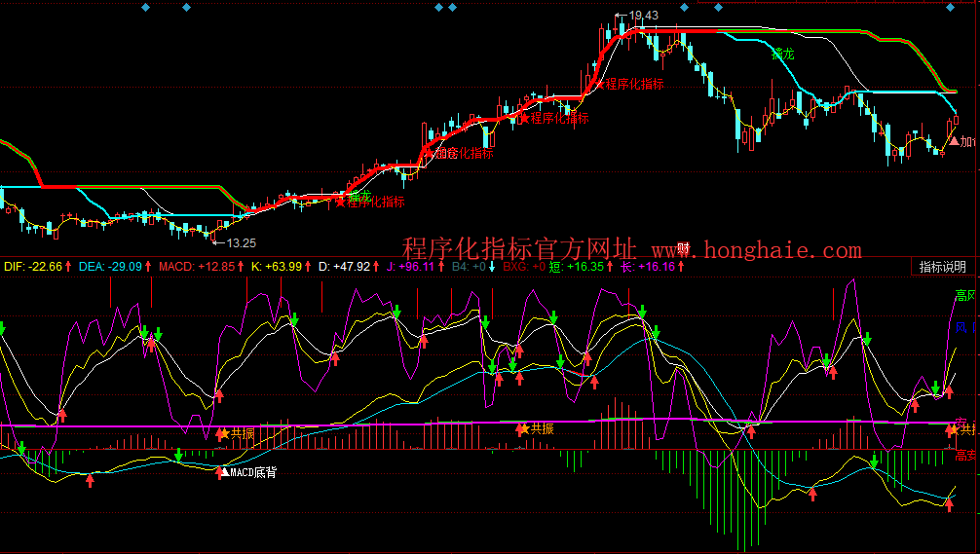Click the white MACD底背 divergence marker
The height and width of the screenshot is (554, 980).
[247, 473]
